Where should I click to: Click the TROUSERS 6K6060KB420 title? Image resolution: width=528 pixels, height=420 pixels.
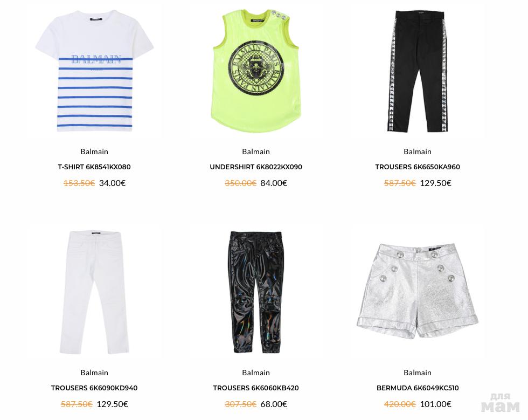pos(256,388)
